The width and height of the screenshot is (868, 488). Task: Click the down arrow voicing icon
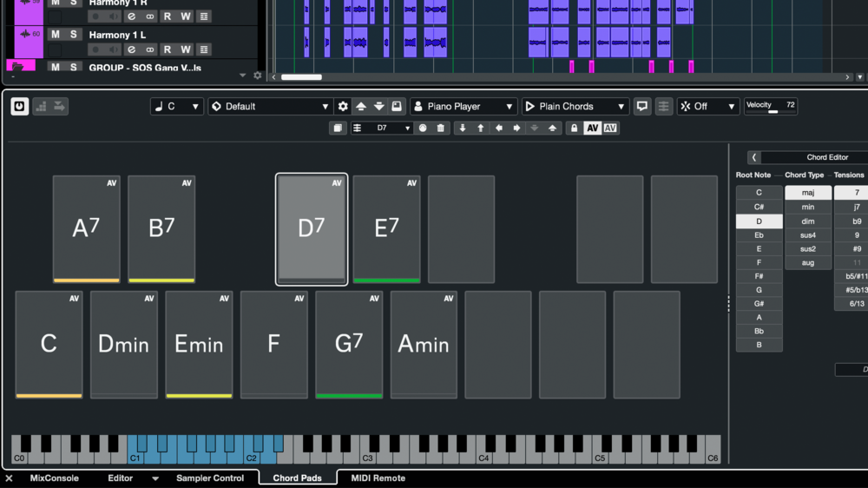coord(463,128)
